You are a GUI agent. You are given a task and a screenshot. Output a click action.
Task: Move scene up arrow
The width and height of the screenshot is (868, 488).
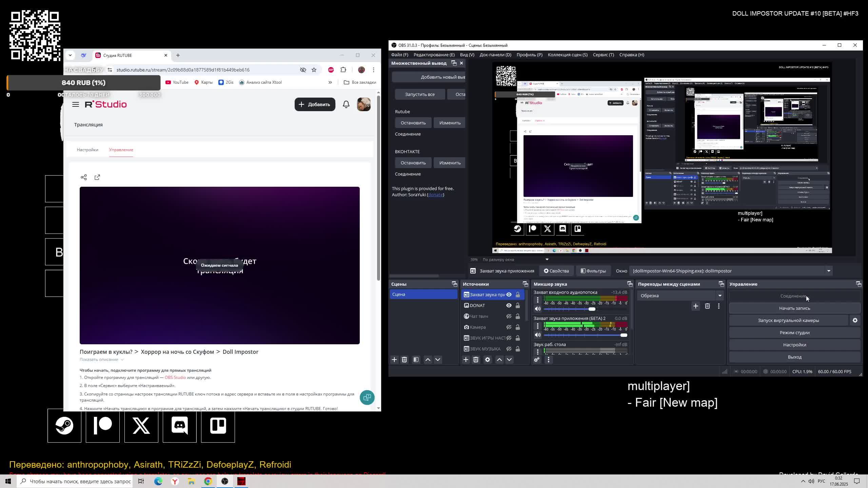(x=428, y=360)
